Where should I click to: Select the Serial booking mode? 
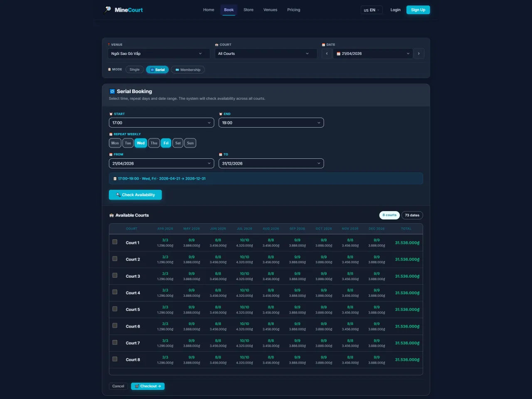158,69
